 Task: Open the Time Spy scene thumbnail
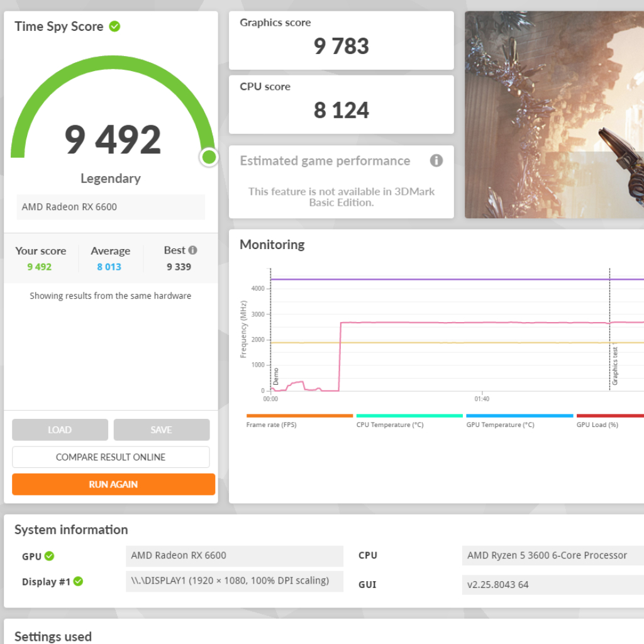[555, 114]
